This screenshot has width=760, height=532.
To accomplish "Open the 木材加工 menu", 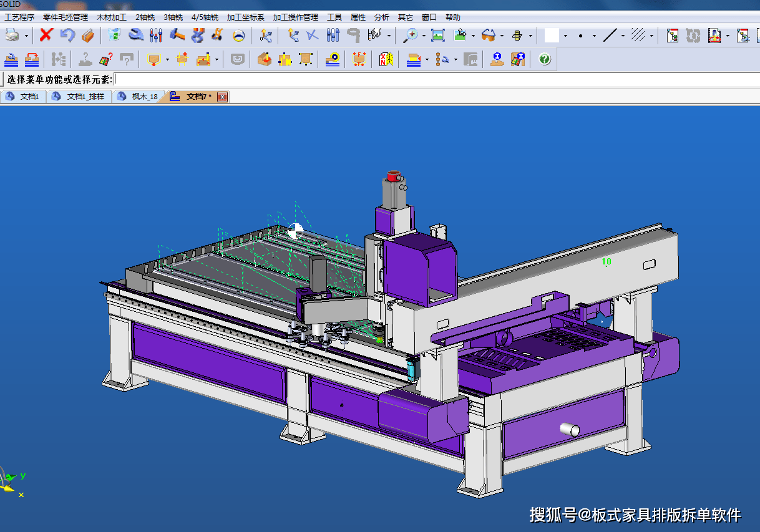I will pos(112,17).
